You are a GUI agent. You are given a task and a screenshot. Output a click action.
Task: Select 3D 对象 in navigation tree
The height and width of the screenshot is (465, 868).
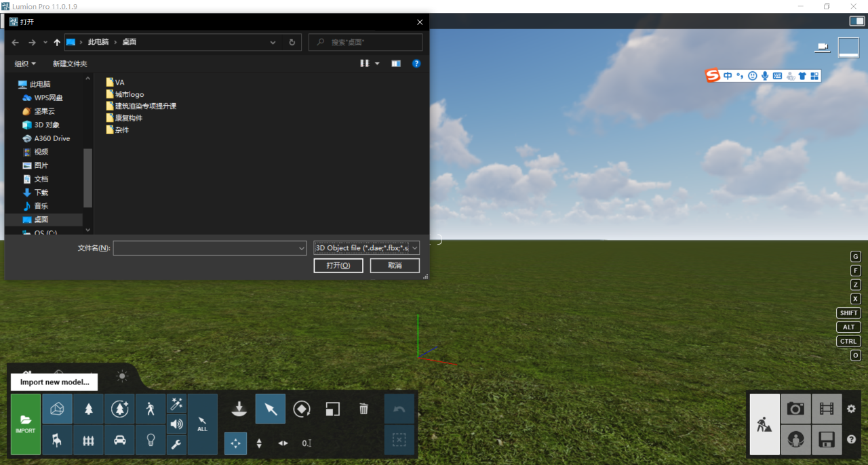pos(47,125)
